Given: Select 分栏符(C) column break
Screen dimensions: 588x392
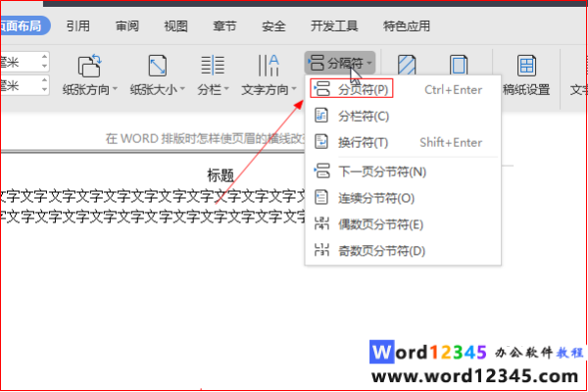Looking at the screenshot, I should click(403, 116).
